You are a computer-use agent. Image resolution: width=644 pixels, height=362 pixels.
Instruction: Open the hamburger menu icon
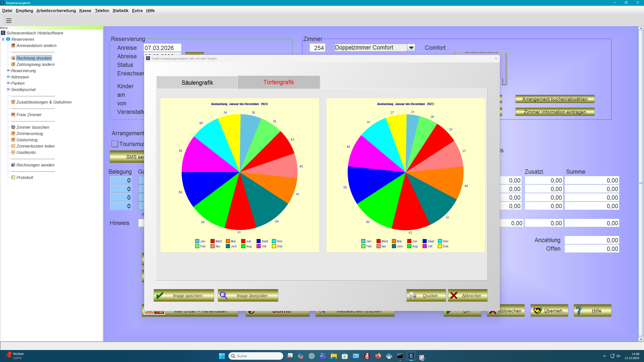click(x=9, y=20)
